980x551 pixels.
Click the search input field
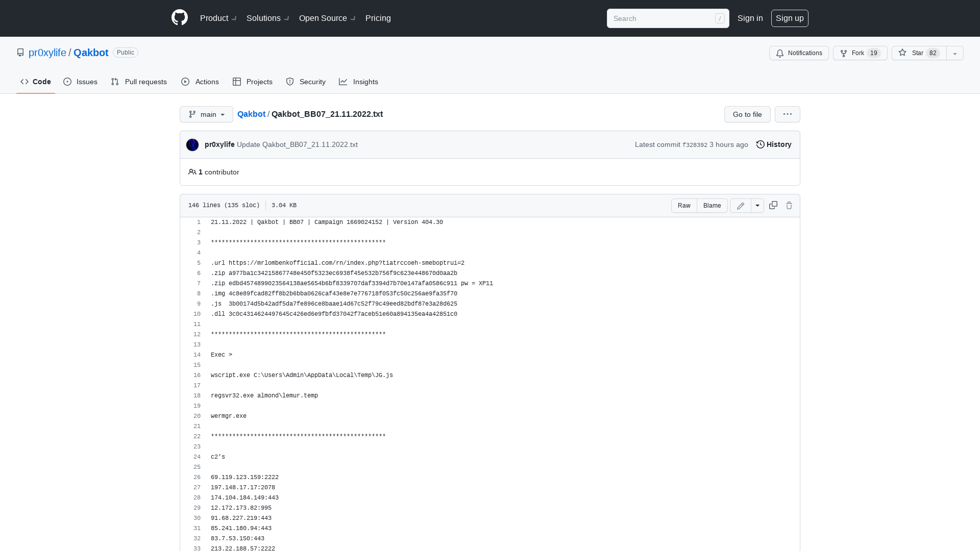pos(664,18)
